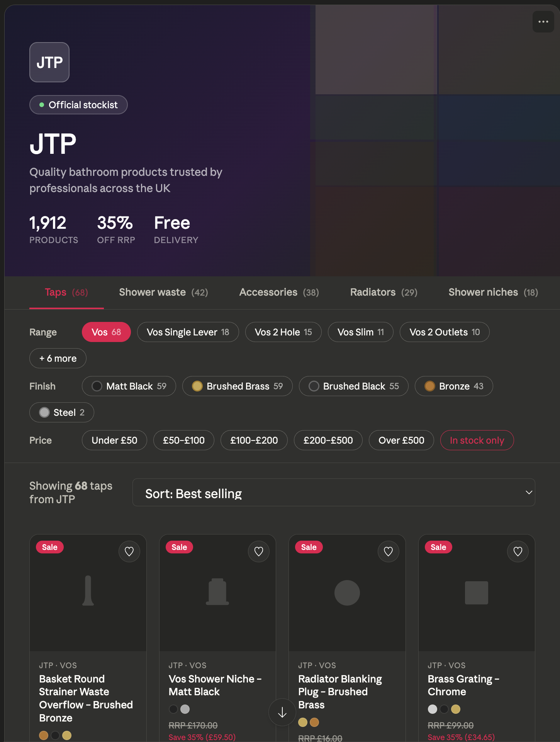The height and width of the screenshot is (742, 560).
Task: Pick the chrome swatch on Brass Grating
Action: [433, 709]
